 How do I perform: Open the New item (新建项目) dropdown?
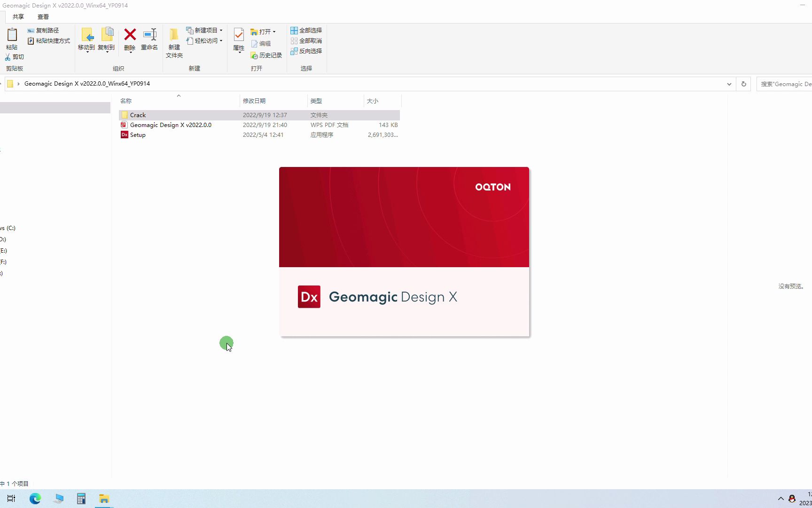[x=204, y=30]
